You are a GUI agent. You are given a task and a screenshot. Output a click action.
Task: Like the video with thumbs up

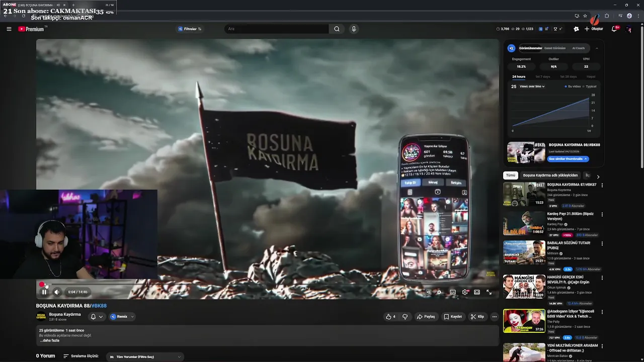[x=390, y=317]
